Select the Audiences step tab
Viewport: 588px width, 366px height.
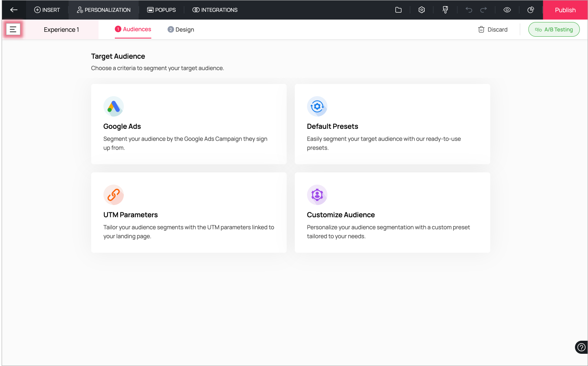(133, 29)
